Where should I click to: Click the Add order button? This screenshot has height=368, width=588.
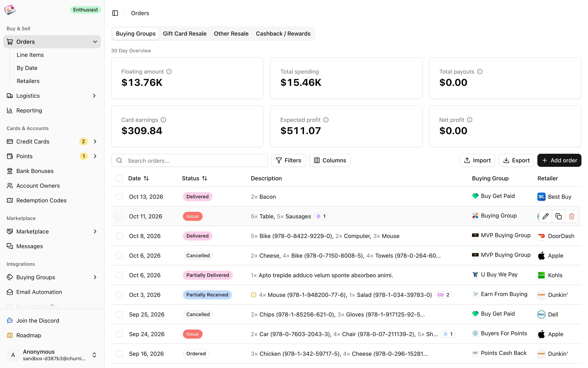pos(559,160)
